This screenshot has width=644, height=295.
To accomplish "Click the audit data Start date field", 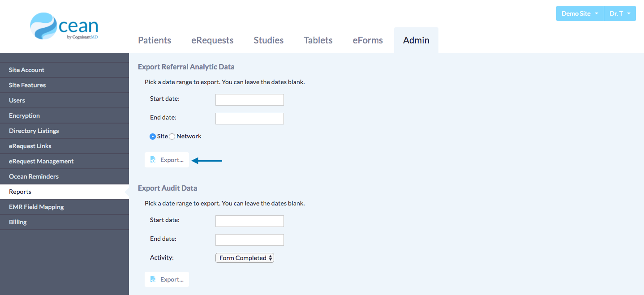I will pyautogui.click(x=249, y=221).
